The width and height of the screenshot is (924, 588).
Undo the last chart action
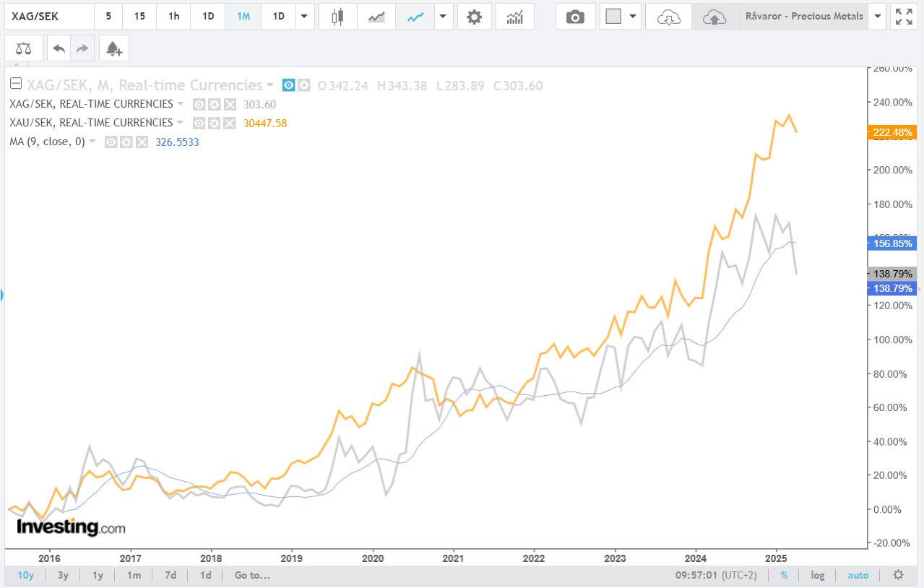[x=59, y=48]
